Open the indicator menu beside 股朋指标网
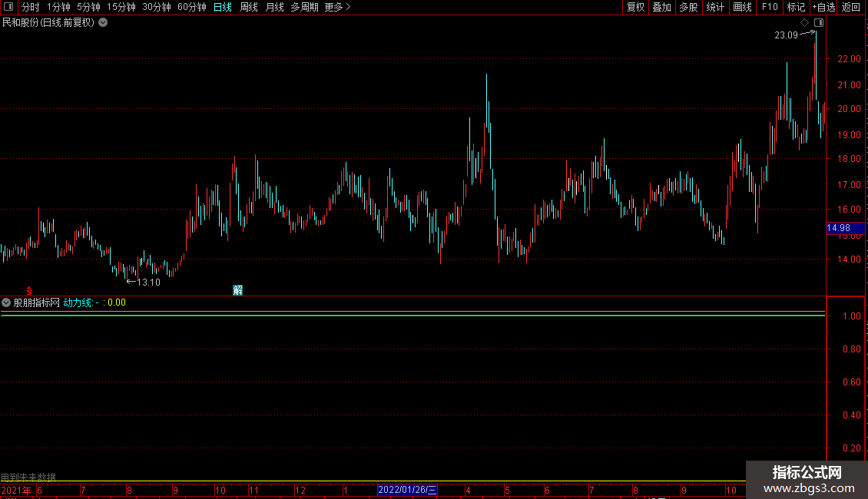This screenshot has height=499, width=868. (x=6, y=302)
